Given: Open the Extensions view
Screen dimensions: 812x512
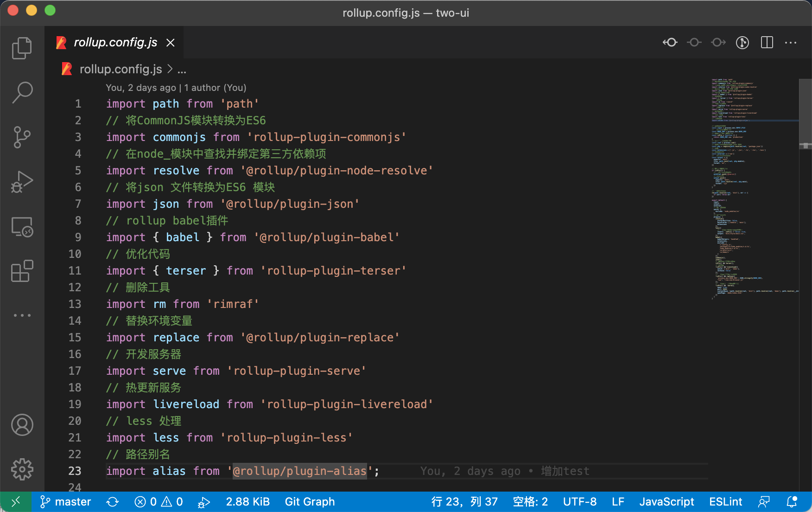Looking at the screenshot, I should click(x=22, y=271).
